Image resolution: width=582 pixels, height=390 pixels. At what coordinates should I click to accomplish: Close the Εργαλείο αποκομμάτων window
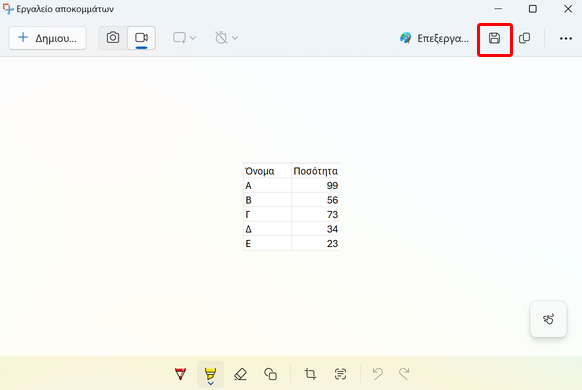[568, 9]
